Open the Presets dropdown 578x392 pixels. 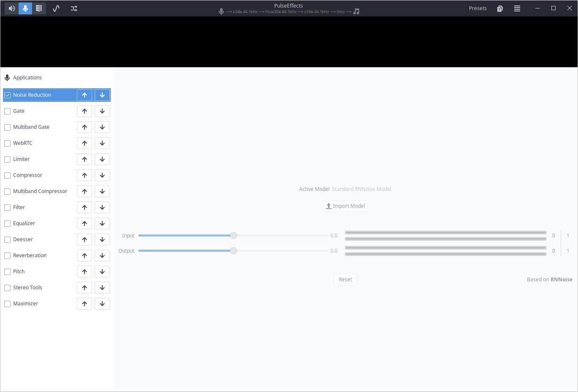tap(477, 8)
